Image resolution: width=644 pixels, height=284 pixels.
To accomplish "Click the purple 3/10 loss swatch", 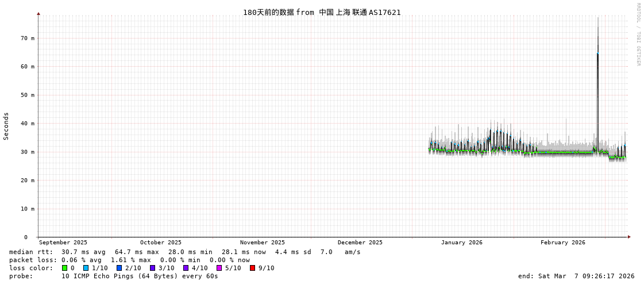I will (x=152, y=268).
